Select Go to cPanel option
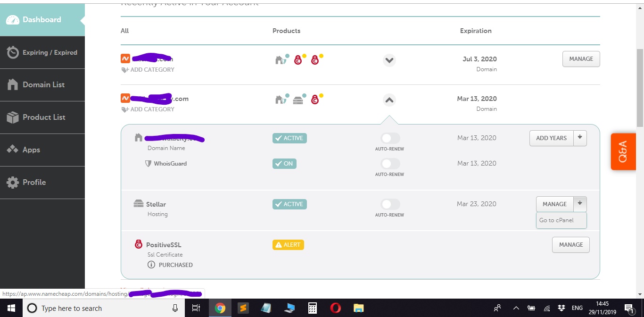This screenshot has height=317, width=644. (561, 220)
